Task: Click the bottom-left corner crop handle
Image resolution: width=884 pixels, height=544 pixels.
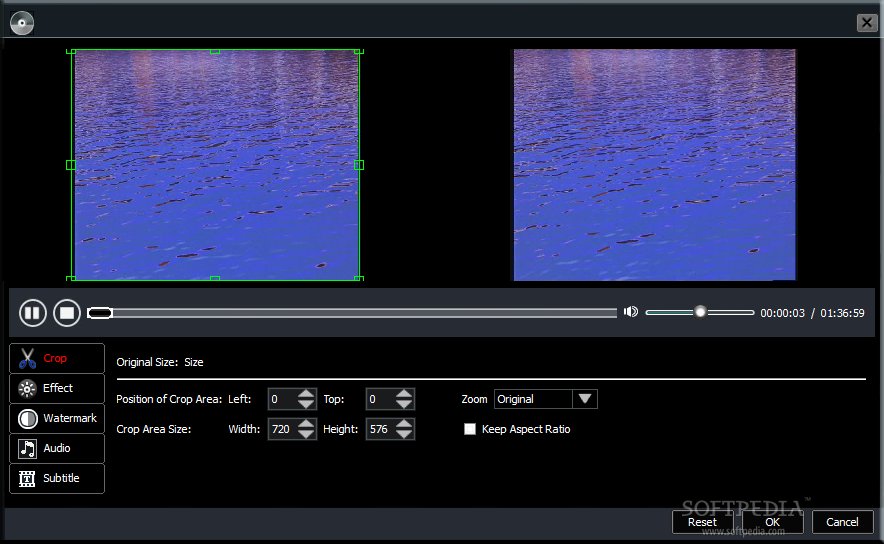Action: [71, 278]
